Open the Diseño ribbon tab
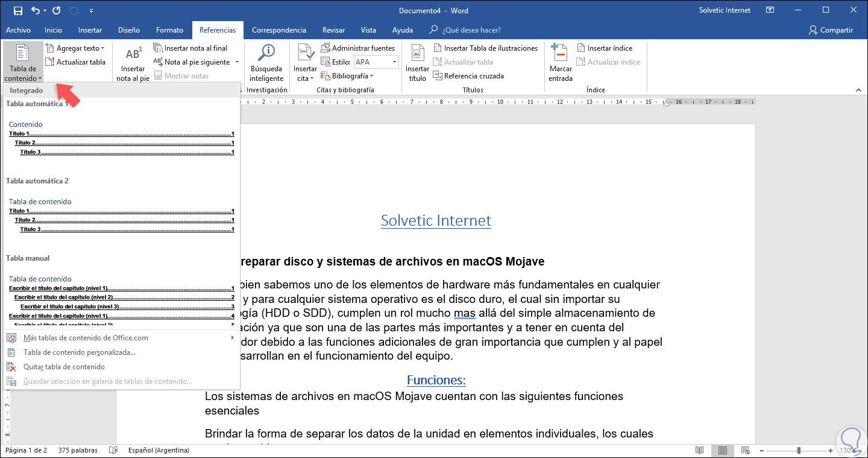Image resolution: width=868 pixels, height=458 pixels. click(129, 30)
